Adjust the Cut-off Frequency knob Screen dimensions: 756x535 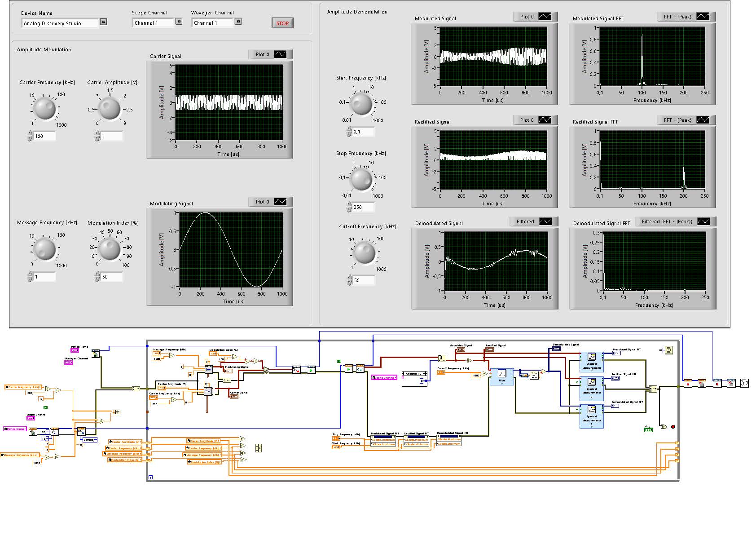click(x=364, y=253)
